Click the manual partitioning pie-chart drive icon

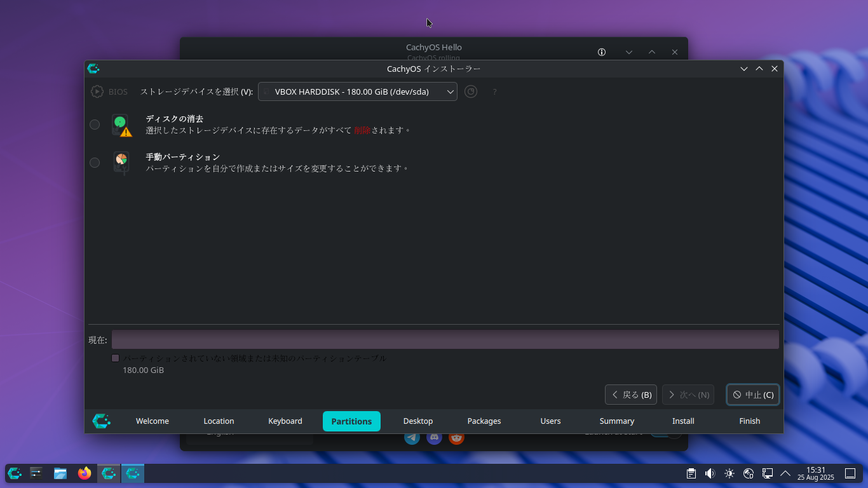tap(121, 163)
